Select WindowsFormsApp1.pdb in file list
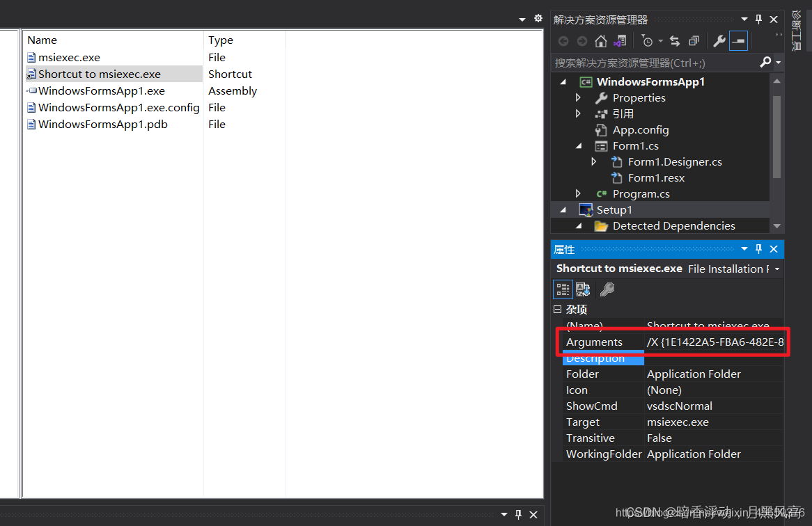 102,124
